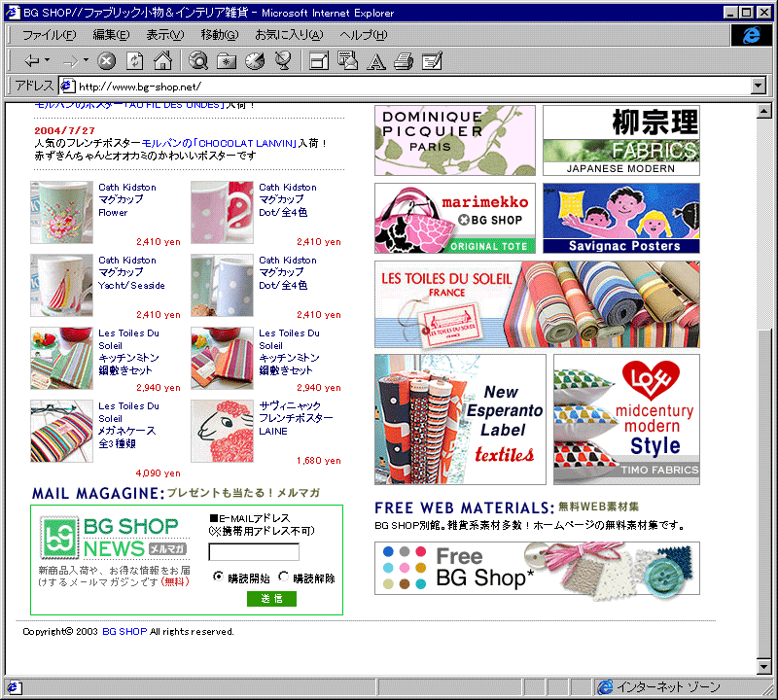Click the IE page icon in status bar
Viewport: 778px width, 700px height.
click(x=13, y=687)
